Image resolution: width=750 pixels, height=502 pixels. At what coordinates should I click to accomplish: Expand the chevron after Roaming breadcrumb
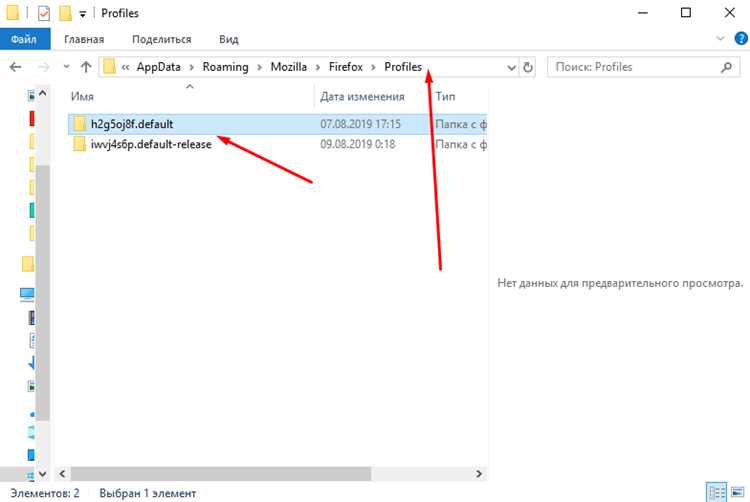click(260, 67)
